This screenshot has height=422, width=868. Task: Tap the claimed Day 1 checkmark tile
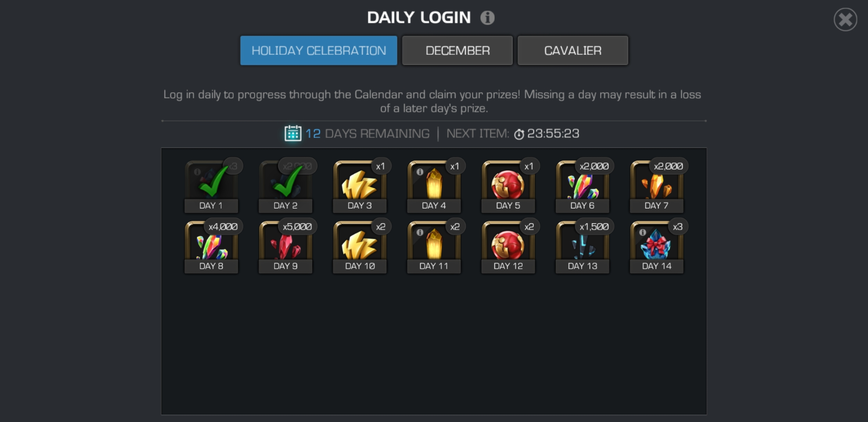pyautogui.click(x=211, y=186)
